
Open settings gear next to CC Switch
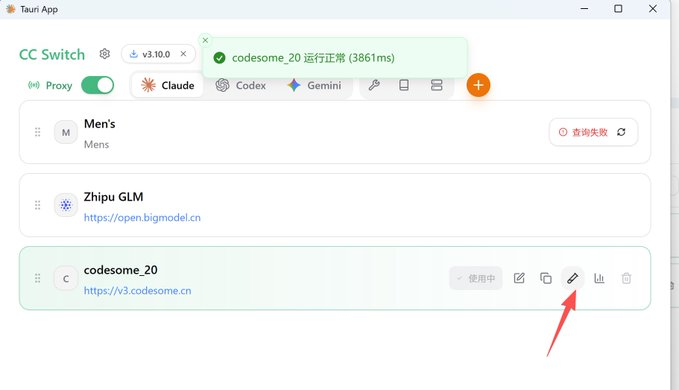104,54
